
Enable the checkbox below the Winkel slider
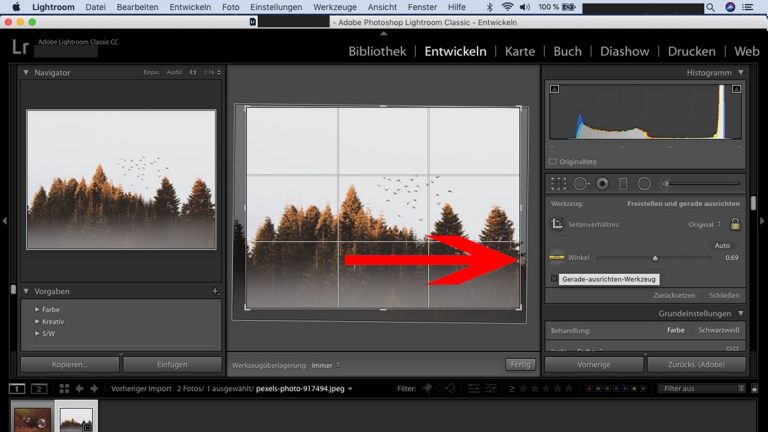click(x=554, y=278)
